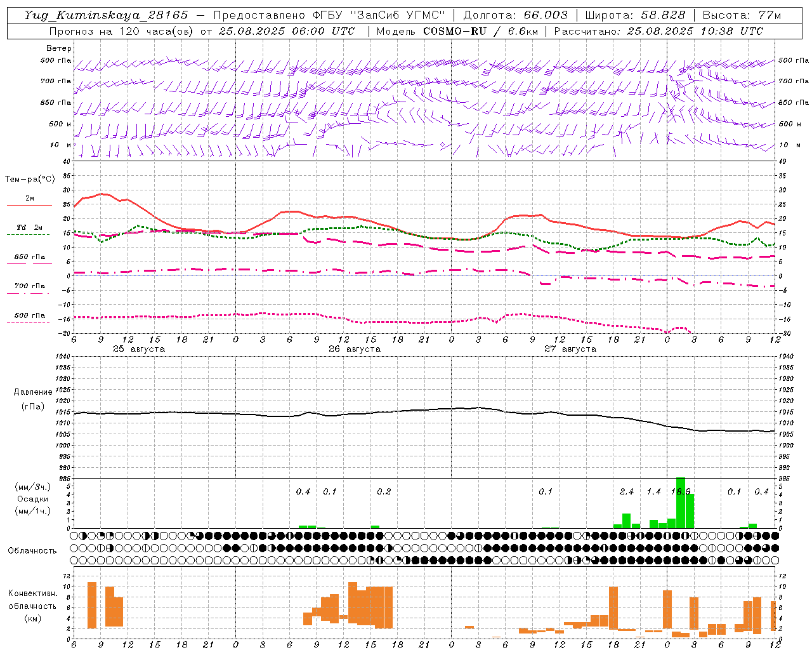Click the Долгота: 66.003 value
Image resolution: width=812 pixels, height=650 pixels.
[515, 15]
